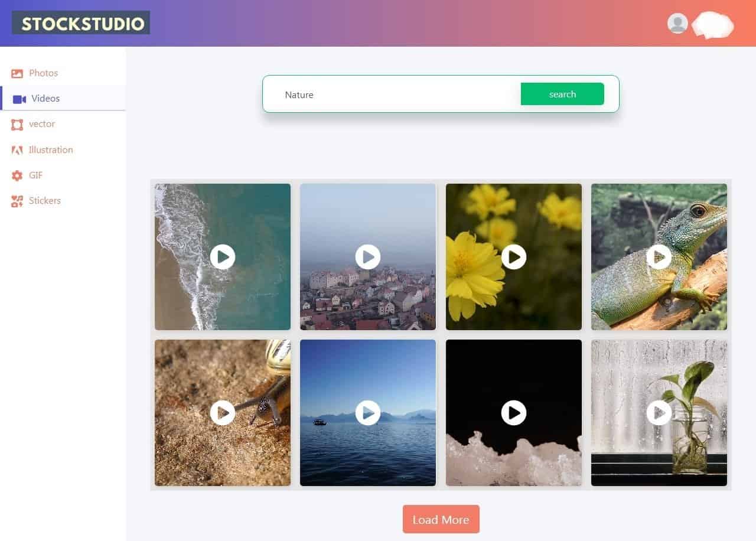The width and height of the screenshot is (756, 541).
Task: Click the Stickers icon in sidebar
Action: click(17, 201)
